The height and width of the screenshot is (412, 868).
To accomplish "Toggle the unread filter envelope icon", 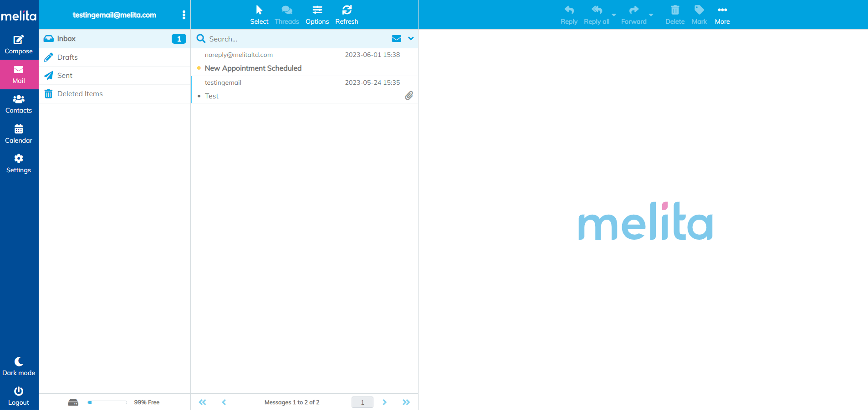I will 396,39.
